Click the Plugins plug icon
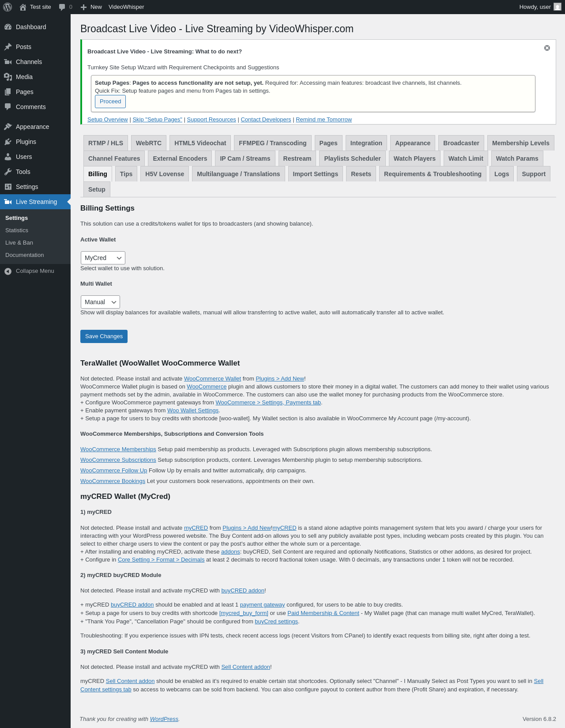The image size is (565, 728). (8, 142)
